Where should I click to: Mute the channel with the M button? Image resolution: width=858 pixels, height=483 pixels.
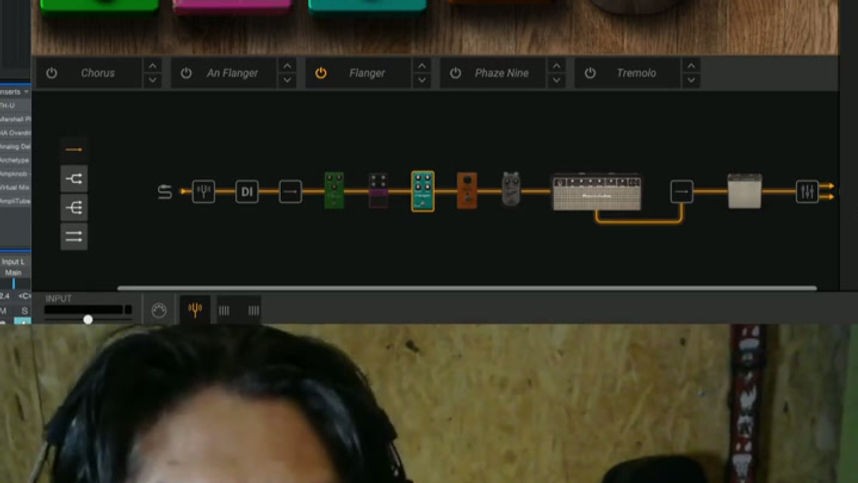(4, 311)
